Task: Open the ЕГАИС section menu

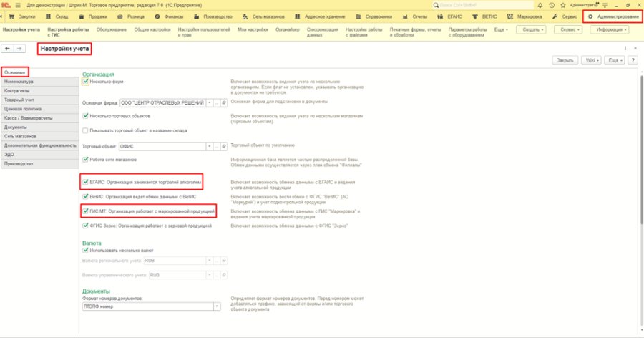Action: (449, 17)
